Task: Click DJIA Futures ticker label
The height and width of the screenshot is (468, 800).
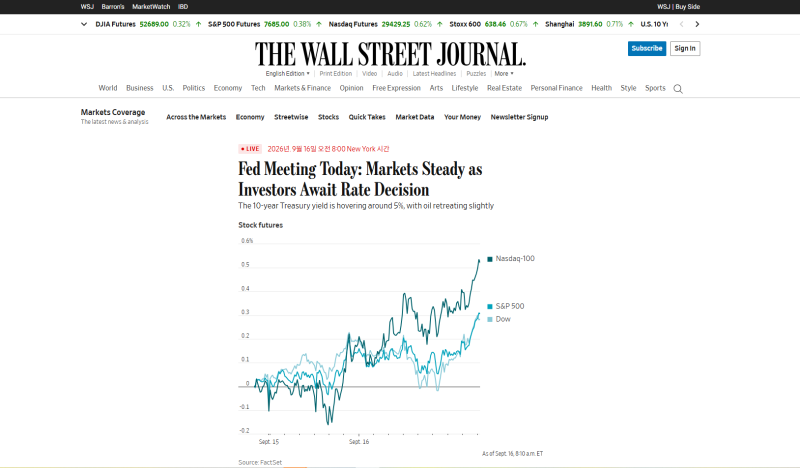Action: pos(116,24)
